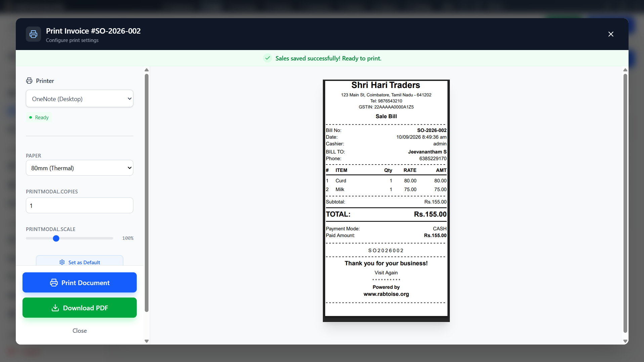Click preview pane scrollbar down arrow

click(x=625, y=341)
